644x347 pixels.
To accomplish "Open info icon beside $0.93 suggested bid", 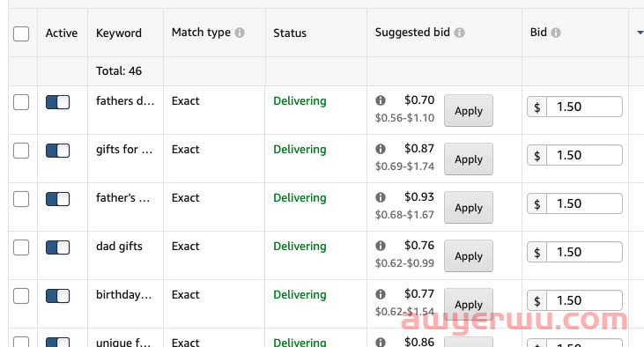I will [381, 197].
